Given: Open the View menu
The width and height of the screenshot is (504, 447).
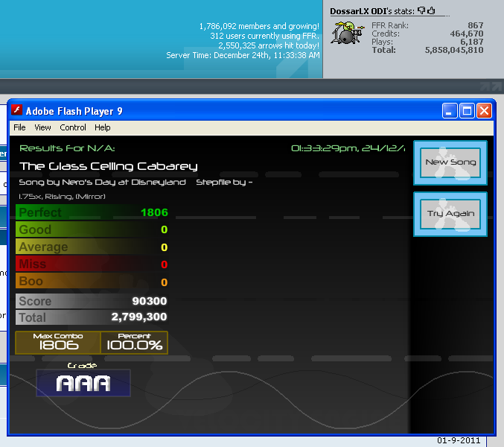Looking at the screenshot, I should (x=42, y=127).
